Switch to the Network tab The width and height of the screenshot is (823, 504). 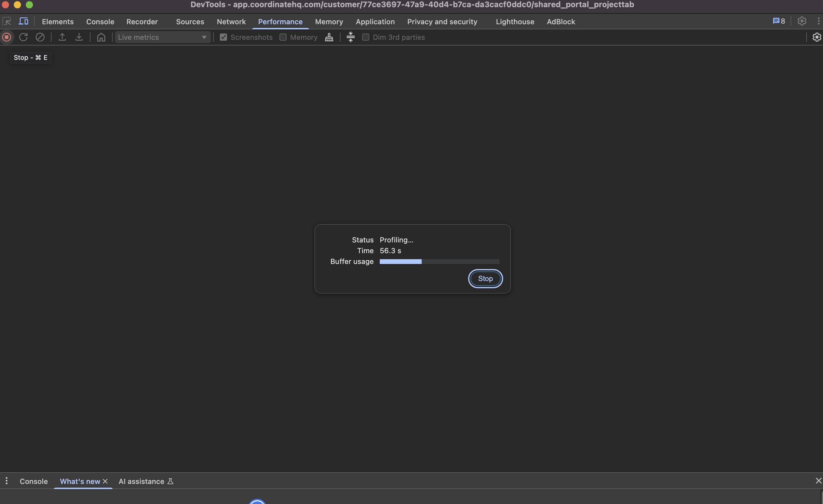pos(231,21)
